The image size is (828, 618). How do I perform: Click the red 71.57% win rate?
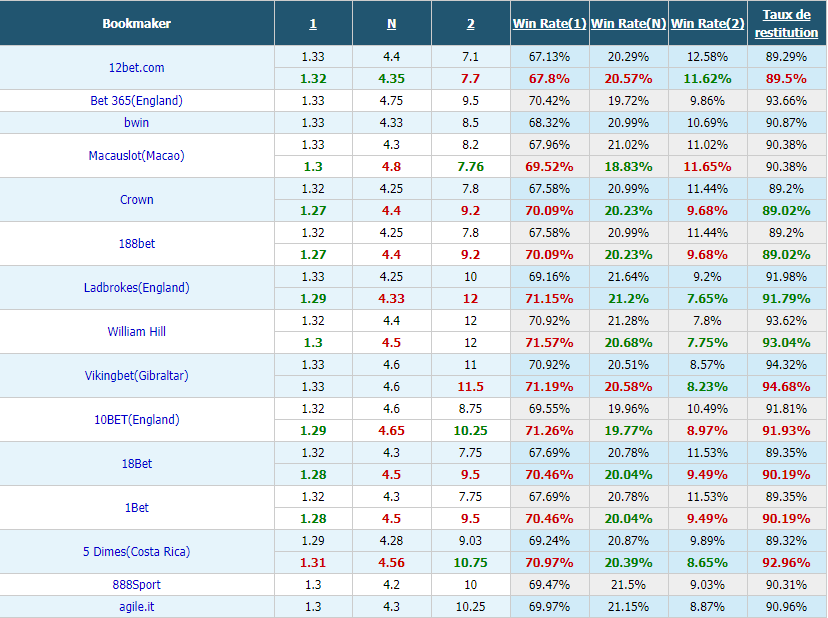click(550, 343)
